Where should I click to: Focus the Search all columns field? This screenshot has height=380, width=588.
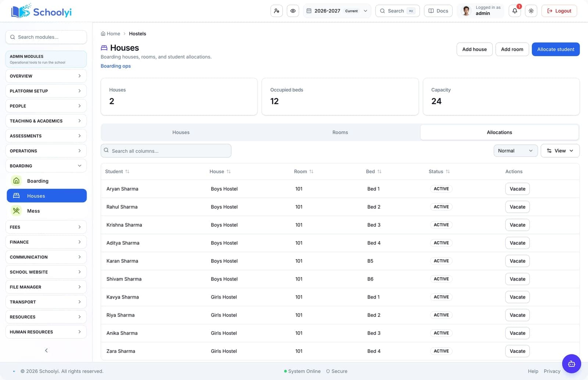[166, 151]
